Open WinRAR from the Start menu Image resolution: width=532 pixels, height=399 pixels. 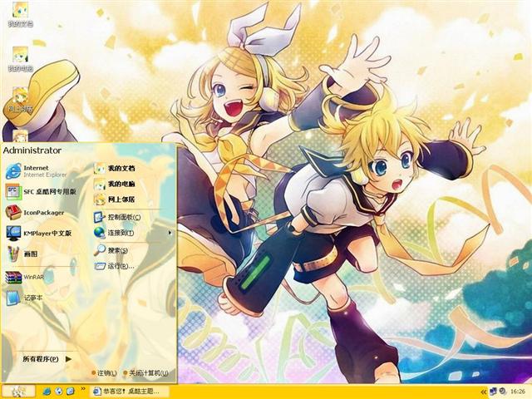click(26, 277)
